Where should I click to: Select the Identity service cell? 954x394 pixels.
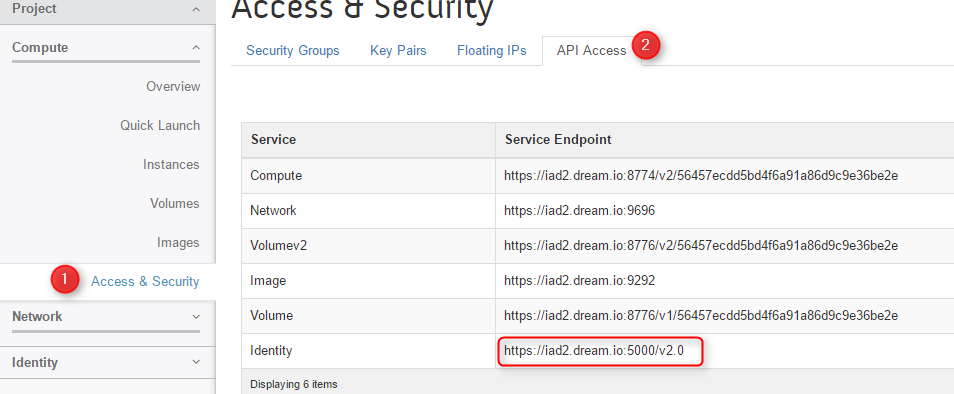(369, 351)
